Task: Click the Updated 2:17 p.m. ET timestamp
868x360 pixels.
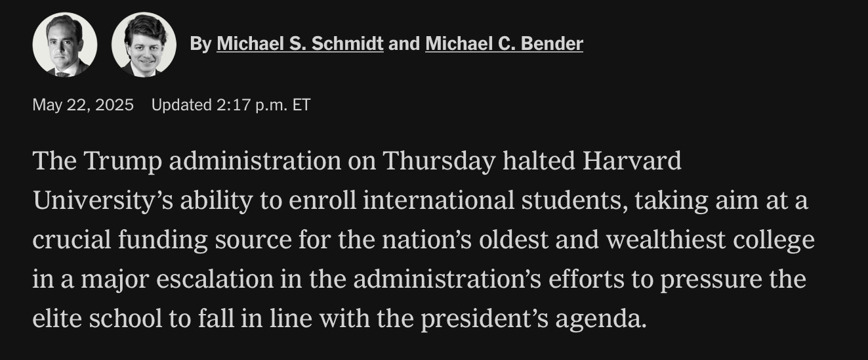Action: [231, 104]
